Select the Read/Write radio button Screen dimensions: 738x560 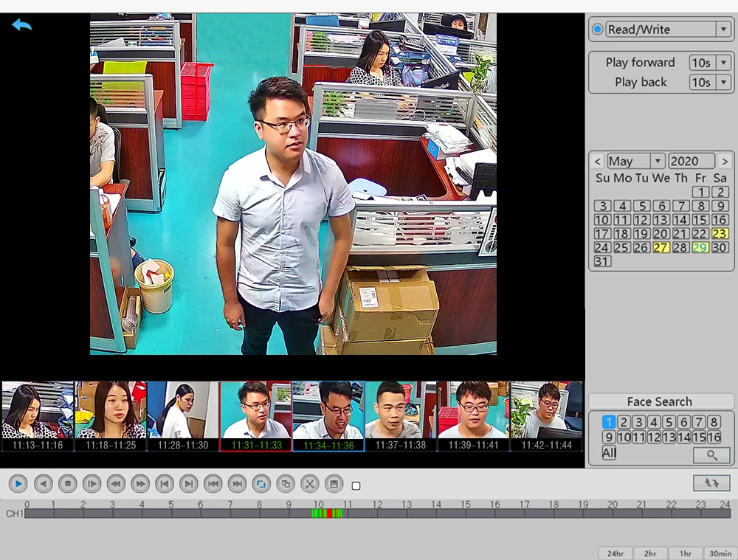(x=598, y=30)
